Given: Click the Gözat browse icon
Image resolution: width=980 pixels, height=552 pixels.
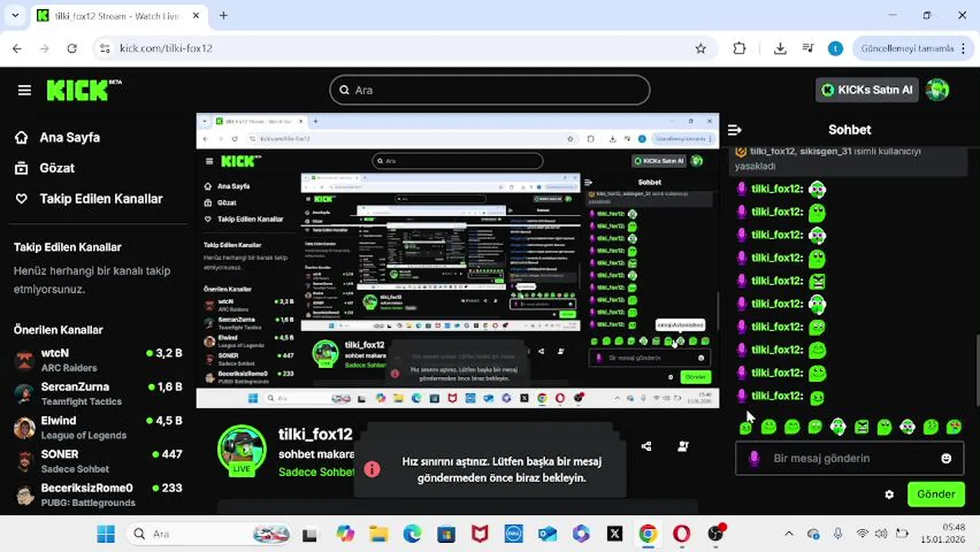Looking at the screenshot, I should click(22, 168).
